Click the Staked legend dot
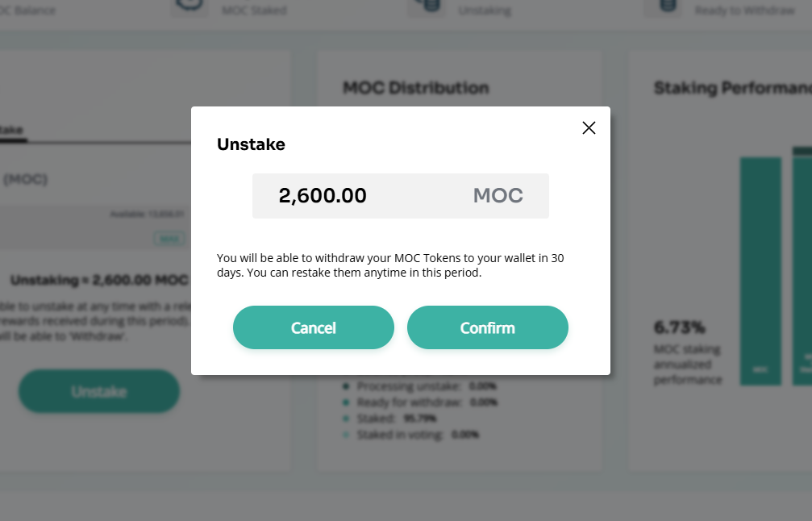 point(346,419)
